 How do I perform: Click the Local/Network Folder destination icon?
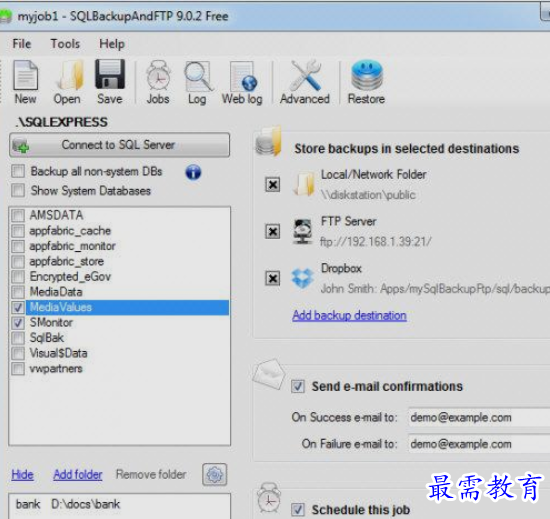point(304,184)
